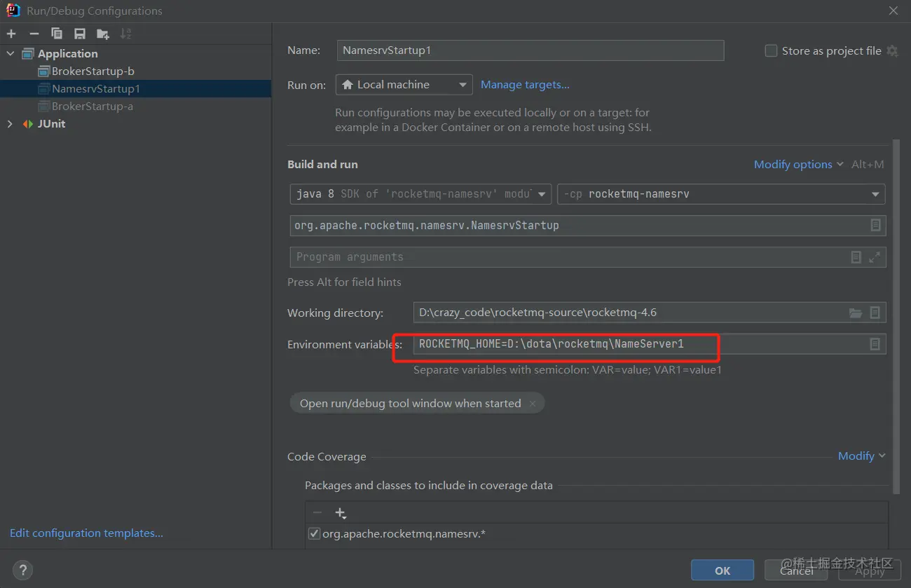Screen dimensions: 911x588
Task: Open the Run on Local machine dropdown
Action: coord(404,85)
